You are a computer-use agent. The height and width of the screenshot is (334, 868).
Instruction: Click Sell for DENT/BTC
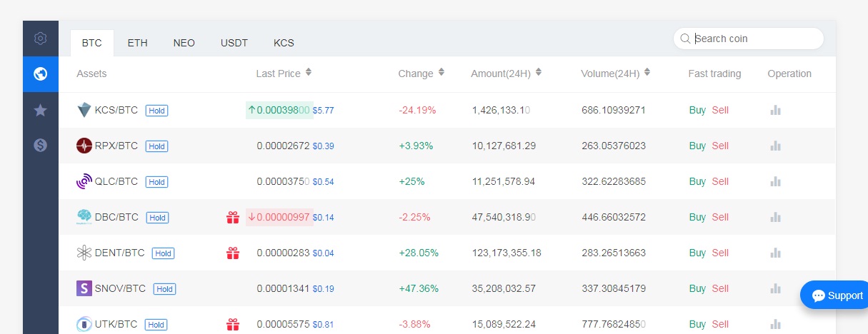point(720,253)
